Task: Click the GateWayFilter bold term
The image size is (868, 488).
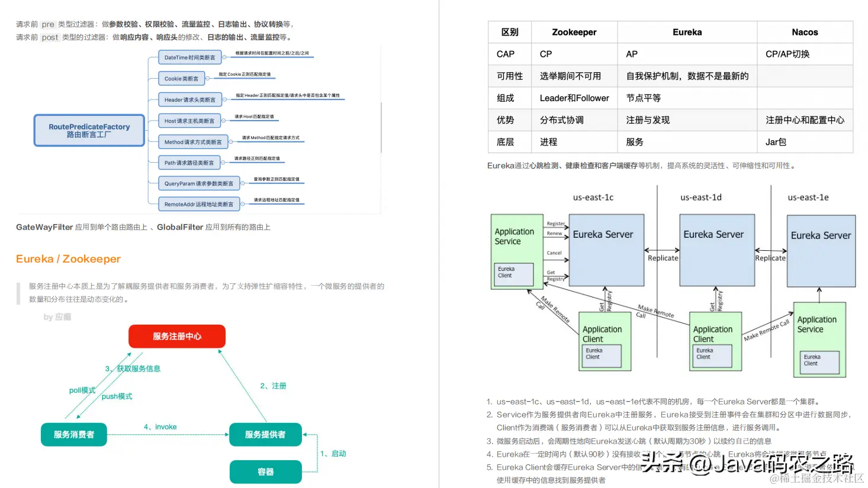Action: [44, 227]
